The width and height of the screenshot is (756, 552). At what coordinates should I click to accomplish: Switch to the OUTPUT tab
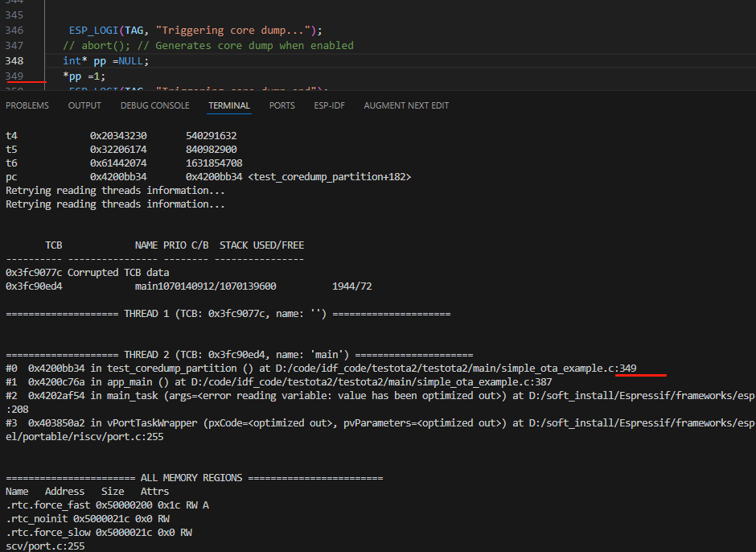pos(84,105)
